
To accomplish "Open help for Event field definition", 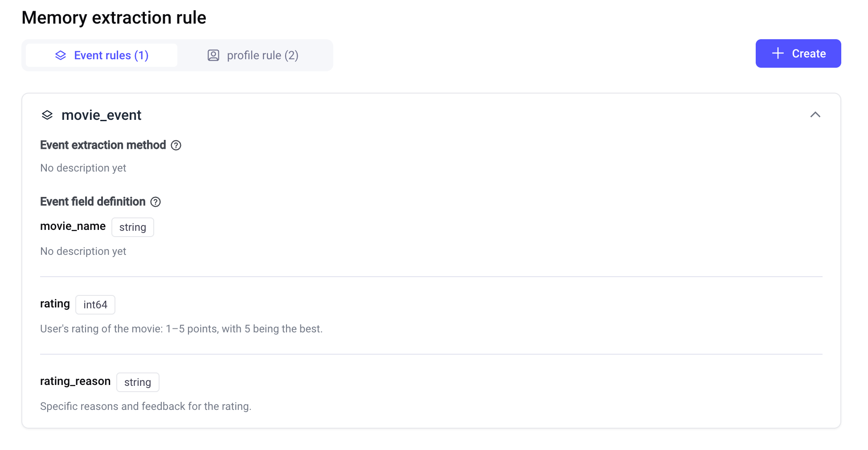I will 156,202.
